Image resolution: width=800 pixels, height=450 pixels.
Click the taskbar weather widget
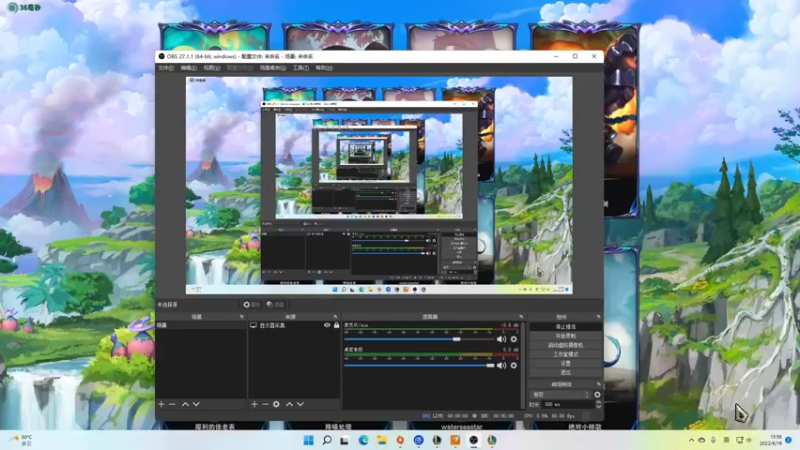(x=21, y=440)
